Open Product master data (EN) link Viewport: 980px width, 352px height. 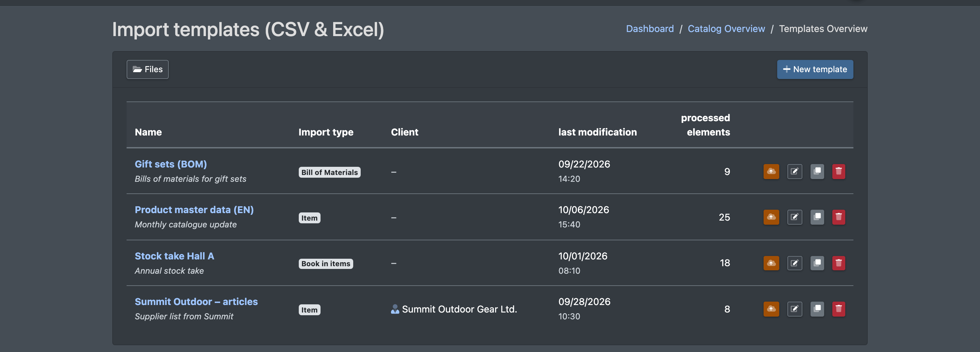pyautogui.click(x=194, y=210)
